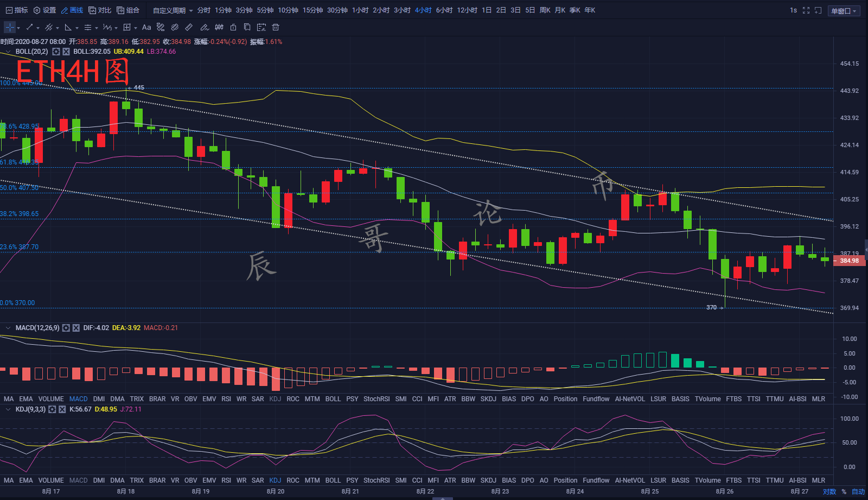868x500 pixels.
Task: Collapse the BOLL indicator legend chevron
Action: [x=8, y=52]
